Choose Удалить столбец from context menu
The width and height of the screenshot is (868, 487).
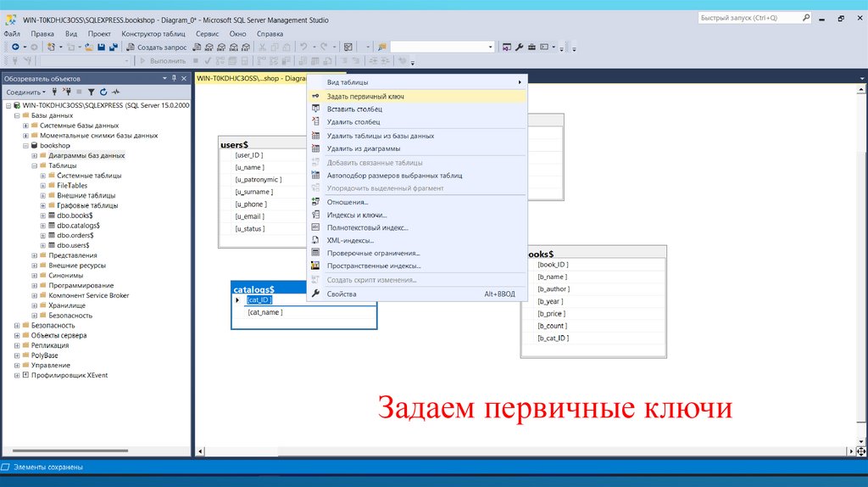(x=416, y=122)
